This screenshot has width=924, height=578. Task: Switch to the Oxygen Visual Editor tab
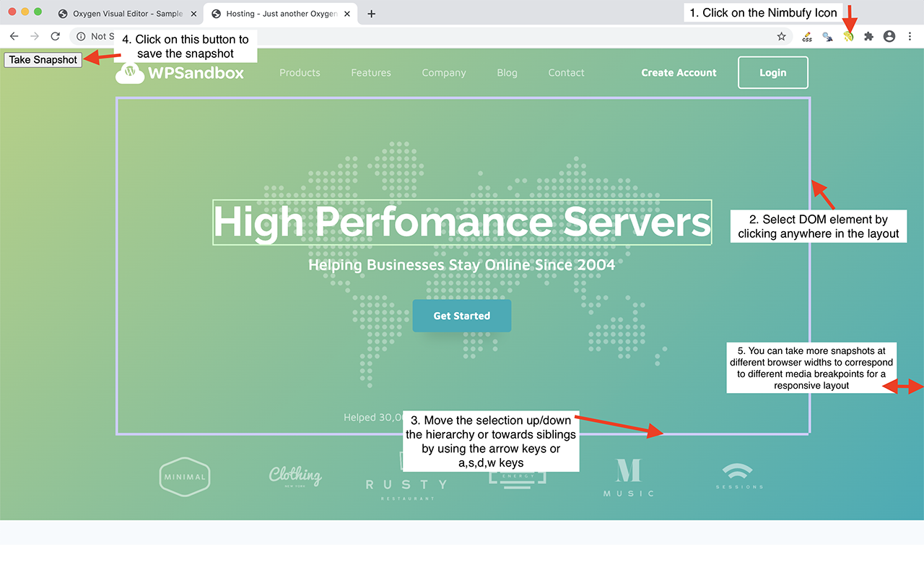[x=115, y=13]
